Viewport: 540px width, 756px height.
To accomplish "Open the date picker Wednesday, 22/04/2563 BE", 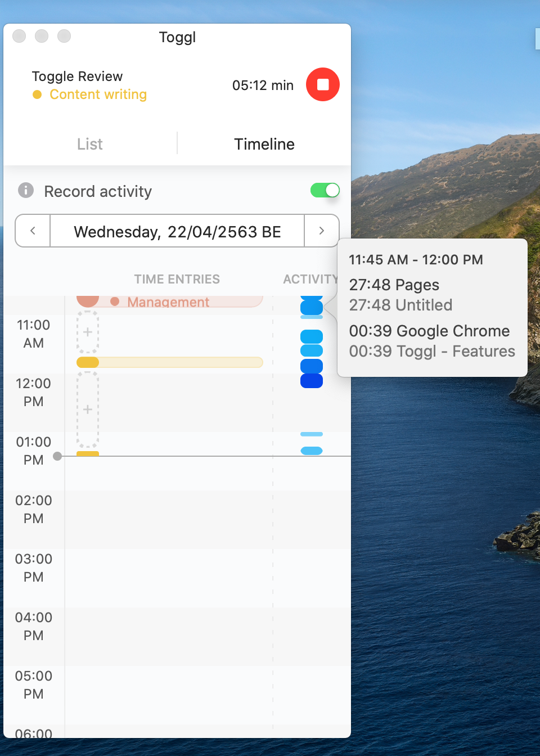I will coord(177,231).
